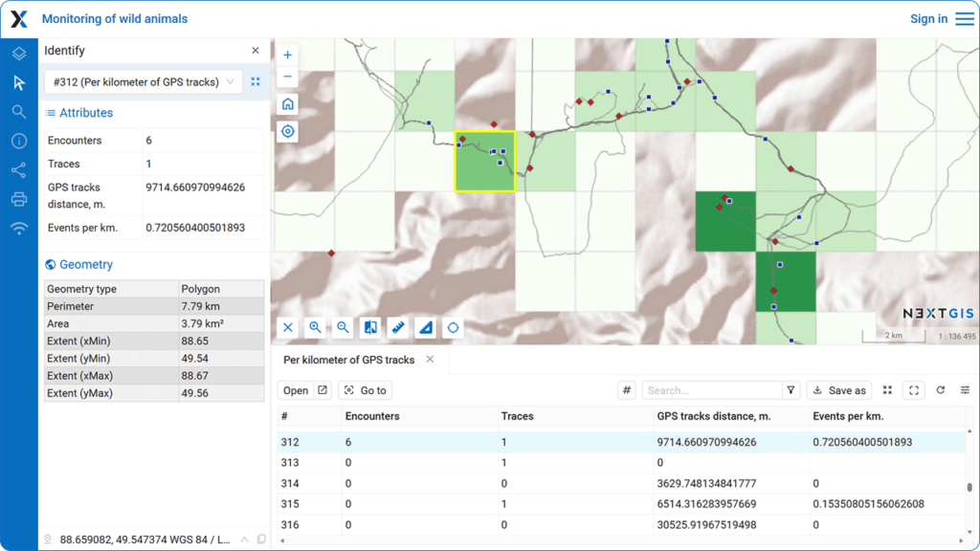
Task: Toggle fullscreen mode for the table
Action: [913, 390]
